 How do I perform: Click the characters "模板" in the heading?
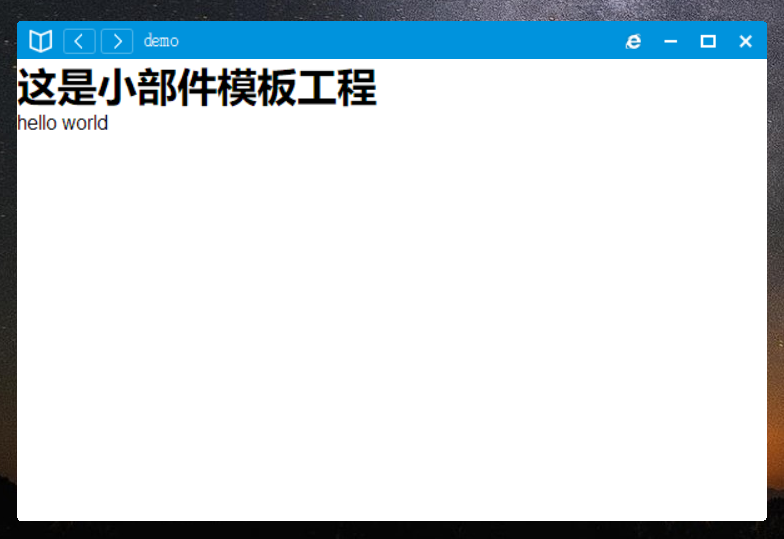point(257,88)
